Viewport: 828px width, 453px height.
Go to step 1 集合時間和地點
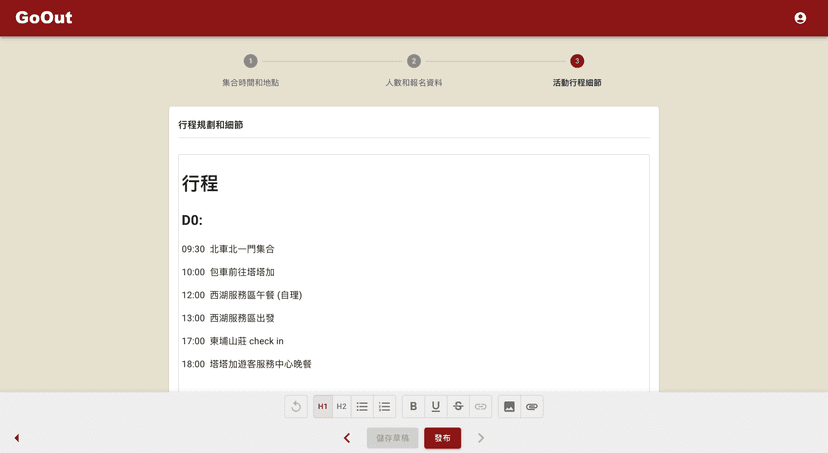pyautogui.click(x=250, y=61)
